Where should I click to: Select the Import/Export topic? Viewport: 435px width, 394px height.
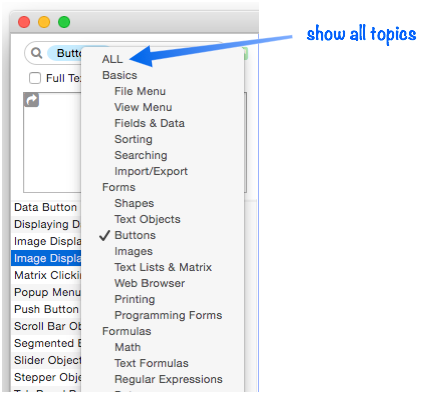point(151,171)
